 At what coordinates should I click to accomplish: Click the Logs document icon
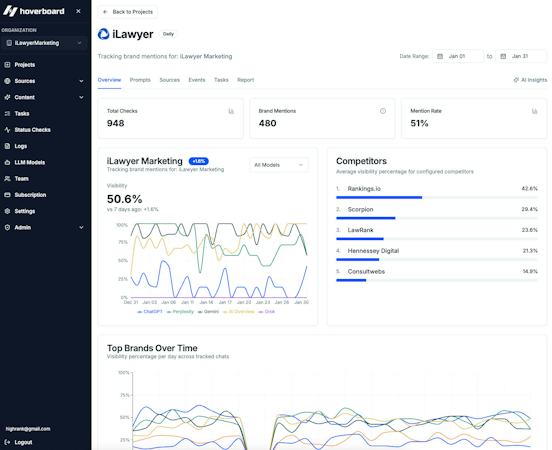(x=7, y=146)
